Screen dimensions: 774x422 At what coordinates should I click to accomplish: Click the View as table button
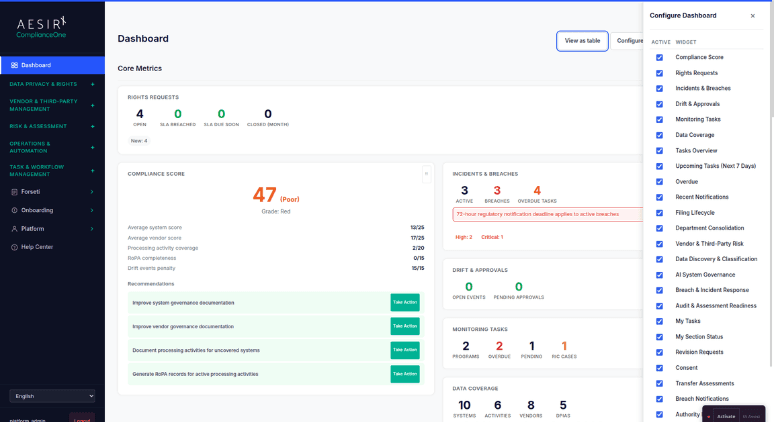click(x=582, y=41)
